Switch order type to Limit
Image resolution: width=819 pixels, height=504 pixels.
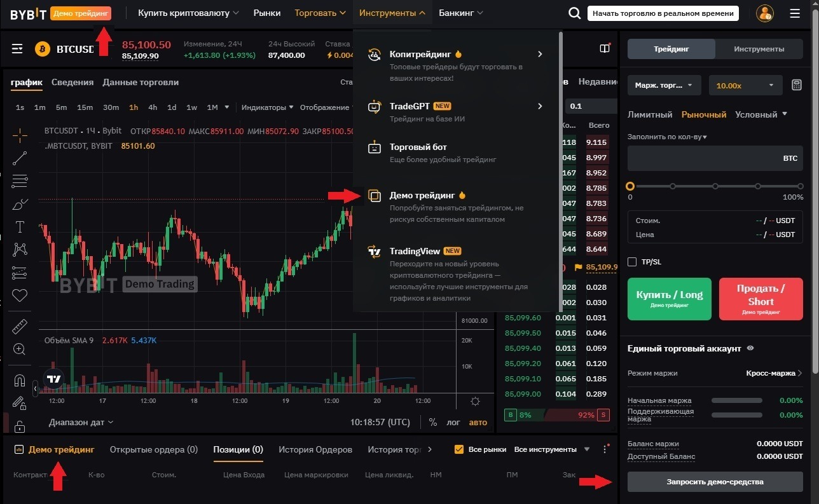pyautogui.click(x=650, y=114)
